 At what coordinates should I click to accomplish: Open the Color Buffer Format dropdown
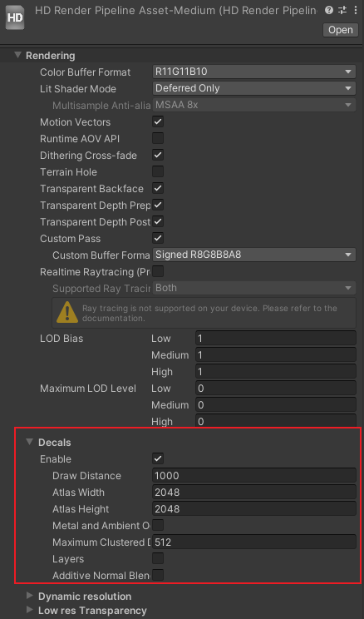click(x=254, y=72)
